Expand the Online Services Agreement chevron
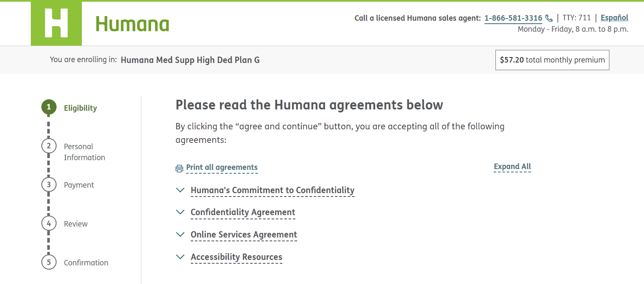This screenshot has width=644, height=284. point(180,235)
